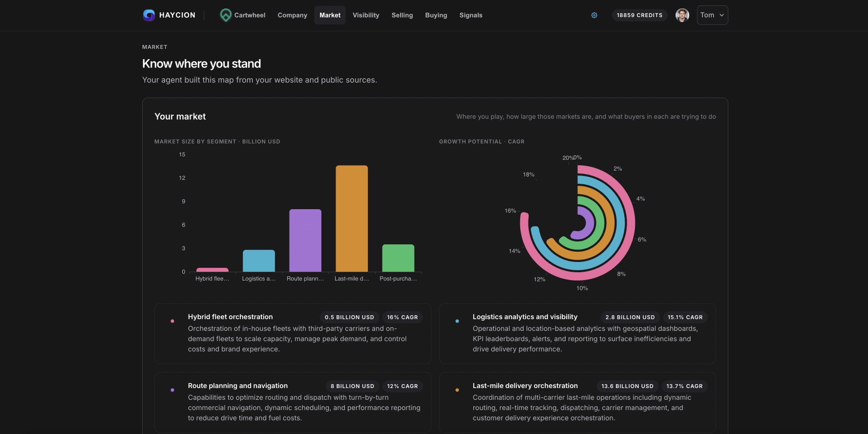This screenshot has width=868, height=434.
Task: Click the Route planning and navigation title
Action: (x=238, y=386)
